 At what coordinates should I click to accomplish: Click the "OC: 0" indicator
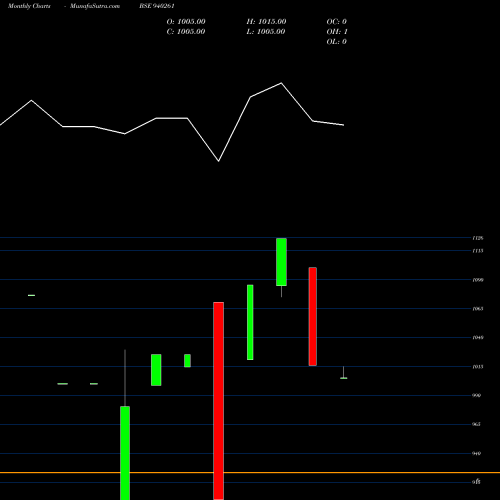[337, 22]
